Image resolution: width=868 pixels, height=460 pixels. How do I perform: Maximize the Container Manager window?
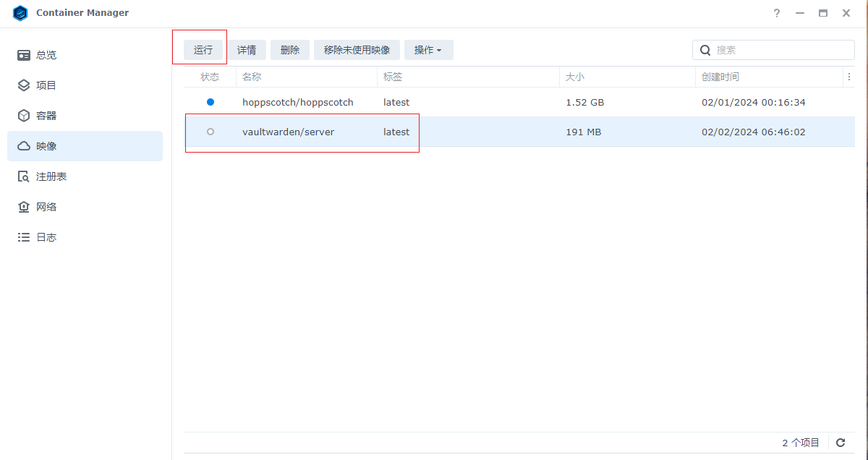[823, 13]
